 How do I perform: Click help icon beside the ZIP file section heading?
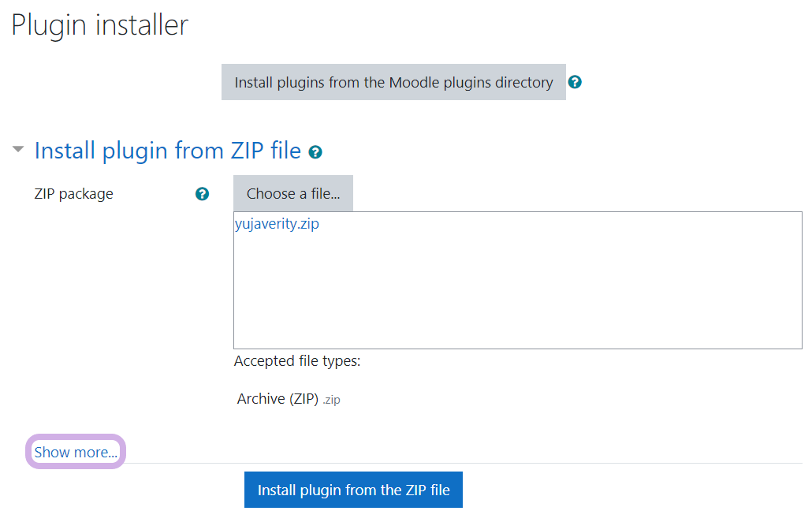[315, 152]
